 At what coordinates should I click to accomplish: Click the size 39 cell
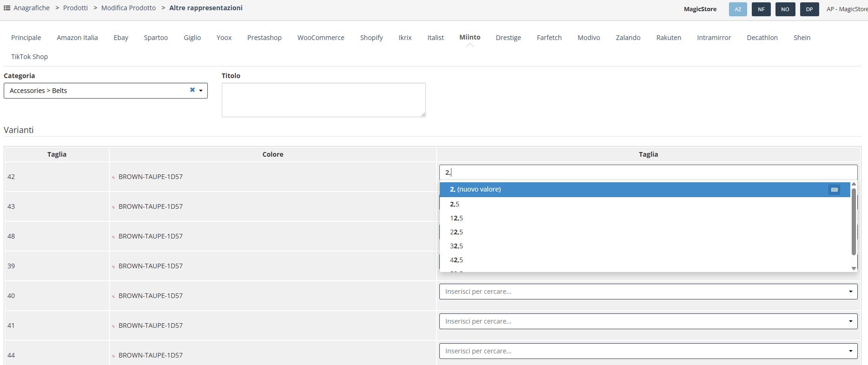[57, 266]
